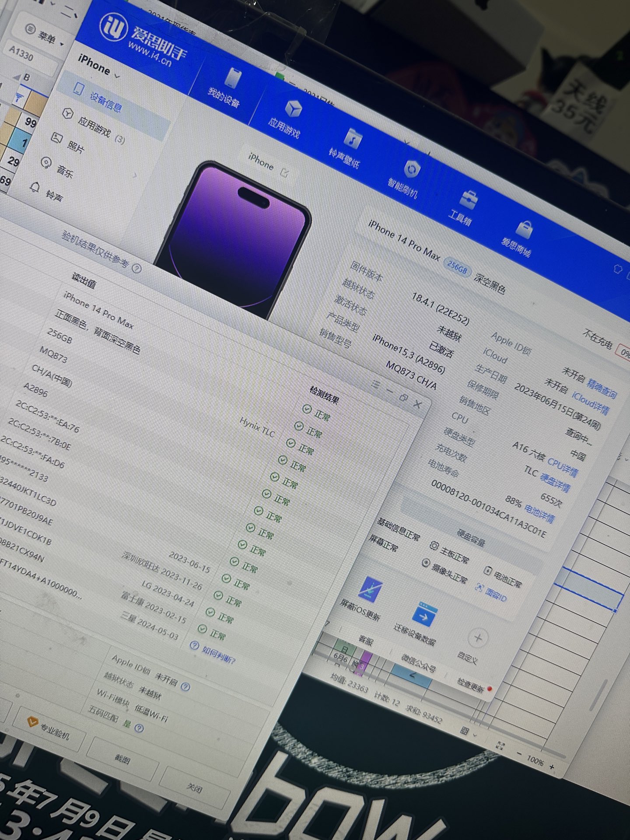The width and height of the screenshot is (630, 840).
Task: Open 爱思商城 store
Action: click(519, 238)
